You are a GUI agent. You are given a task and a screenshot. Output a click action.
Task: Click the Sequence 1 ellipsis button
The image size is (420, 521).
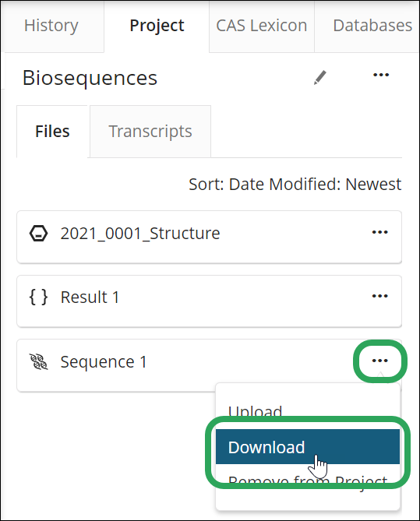pyautogui.click(x=379, y=361)
